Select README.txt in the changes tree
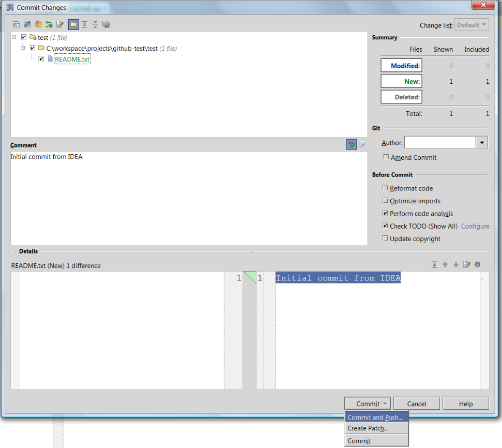The image size is (502, 448). pos(72,59)
